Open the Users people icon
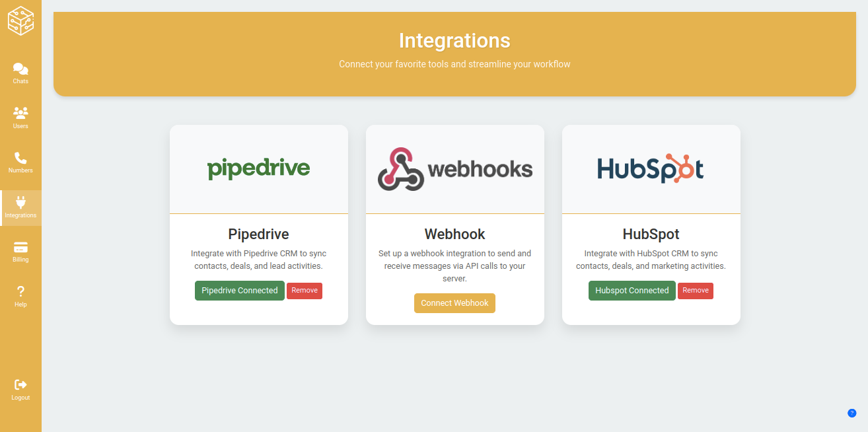 (x=20, y=113)
